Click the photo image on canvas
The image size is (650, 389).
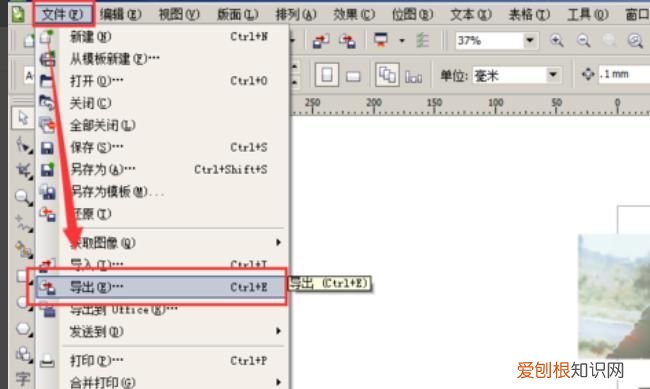pos(614,296)
